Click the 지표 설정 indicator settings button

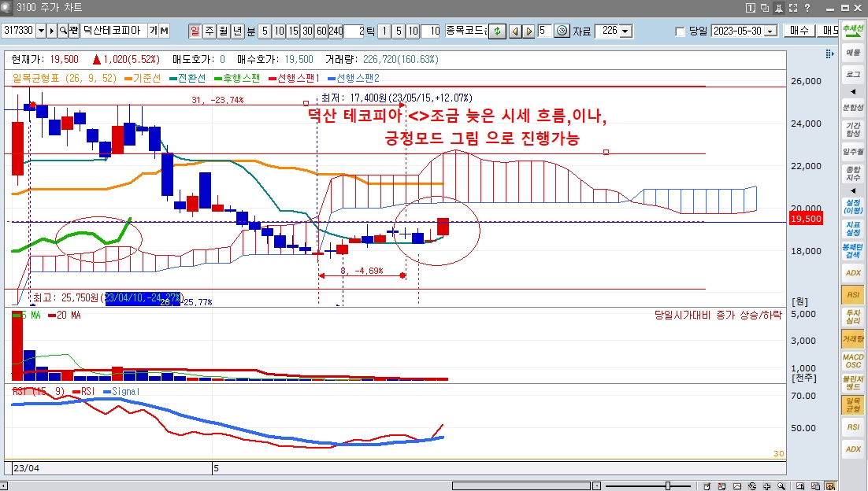(x=853, y=228)
